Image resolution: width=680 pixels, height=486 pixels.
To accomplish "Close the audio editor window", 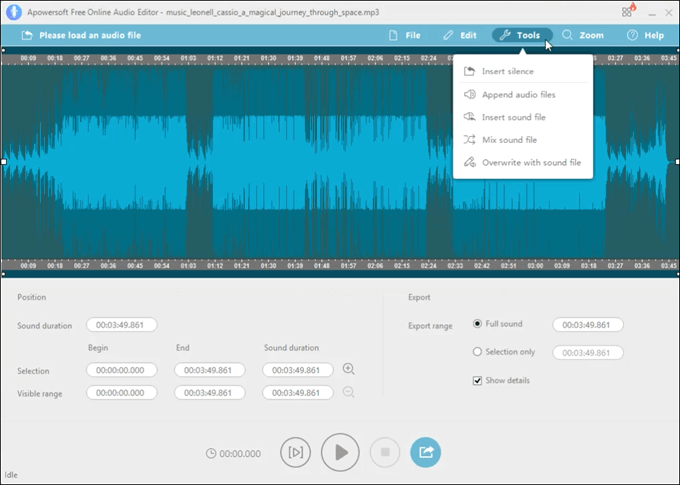I will [669, 13].
